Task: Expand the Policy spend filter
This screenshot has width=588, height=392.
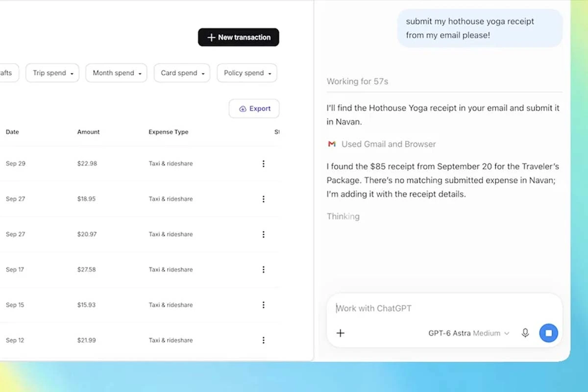Action: point(247,73)
